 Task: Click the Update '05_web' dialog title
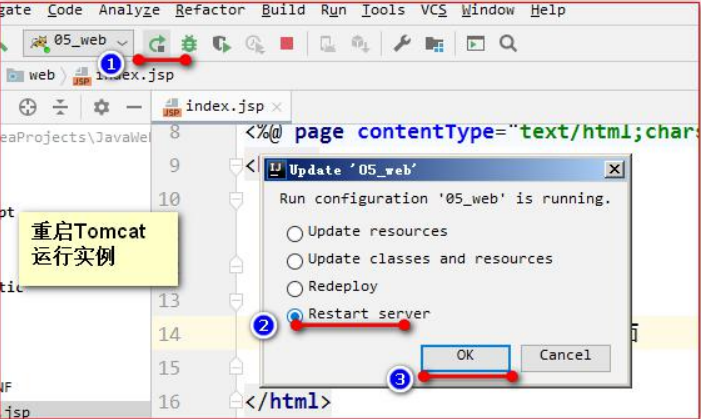coord(353,169)
